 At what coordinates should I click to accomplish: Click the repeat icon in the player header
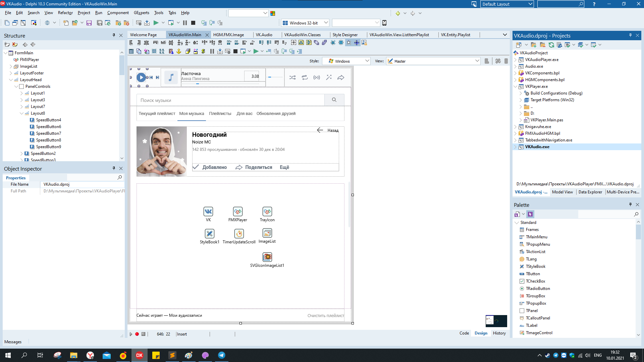click(305, 77)
